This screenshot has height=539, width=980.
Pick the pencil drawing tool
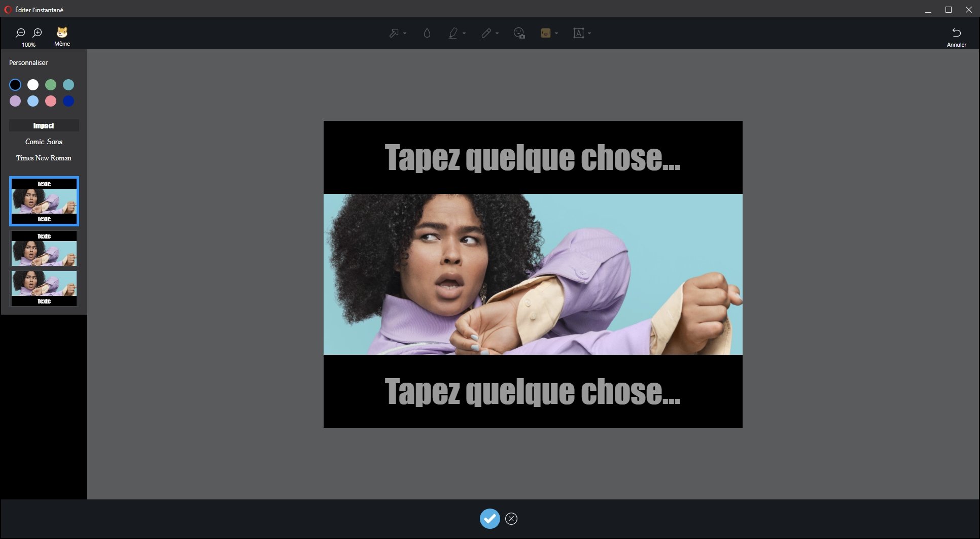pos(486,33)
